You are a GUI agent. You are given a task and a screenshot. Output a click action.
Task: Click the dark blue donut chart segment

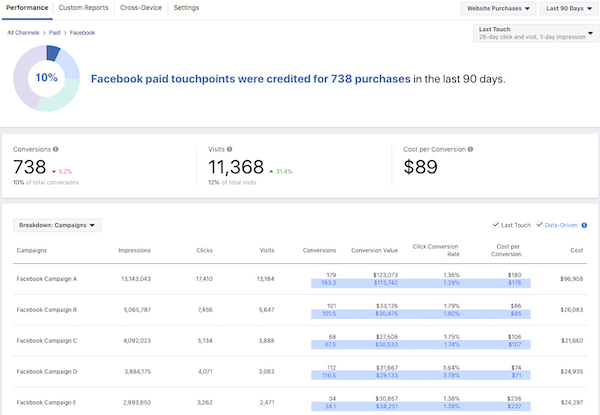coord(52,53)
